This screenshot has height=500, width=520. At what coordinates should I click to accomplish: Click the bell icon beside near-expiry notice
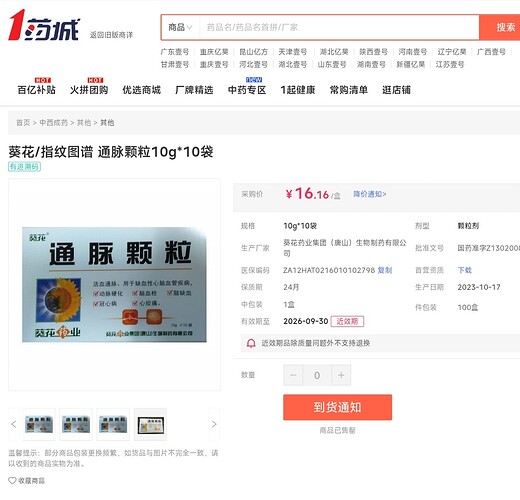click(251, 343)
